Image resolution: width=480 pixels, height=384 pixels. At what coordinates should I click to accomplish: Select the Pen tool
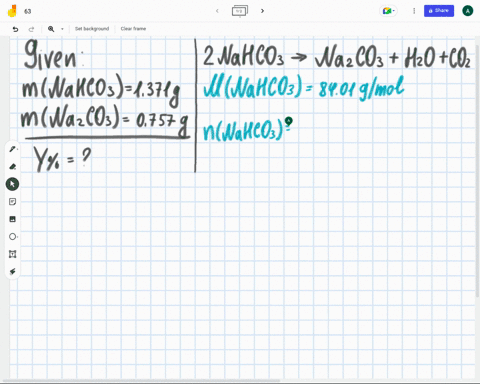[13, 149]
